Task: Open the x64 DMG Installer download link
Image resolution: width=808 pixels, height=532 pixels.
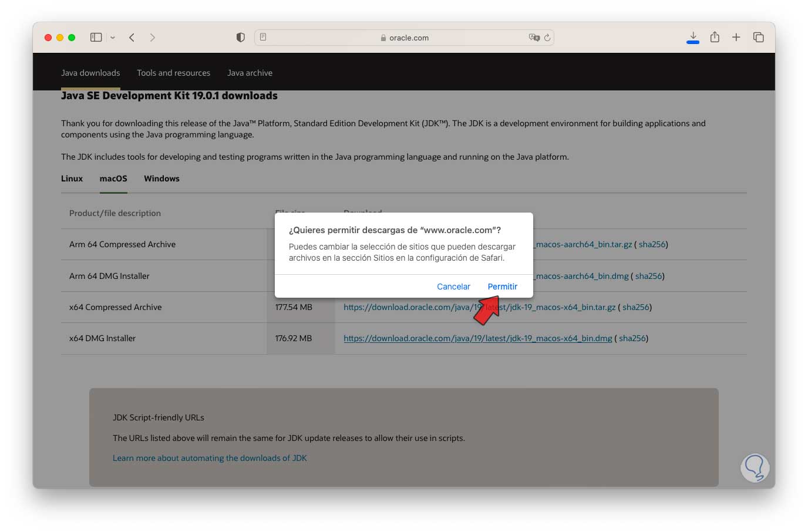Action: click(478, 338)
